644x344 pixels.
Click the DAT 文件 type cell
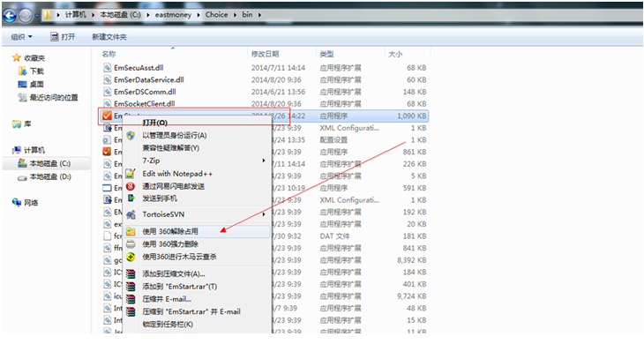(x=334, y=236)
